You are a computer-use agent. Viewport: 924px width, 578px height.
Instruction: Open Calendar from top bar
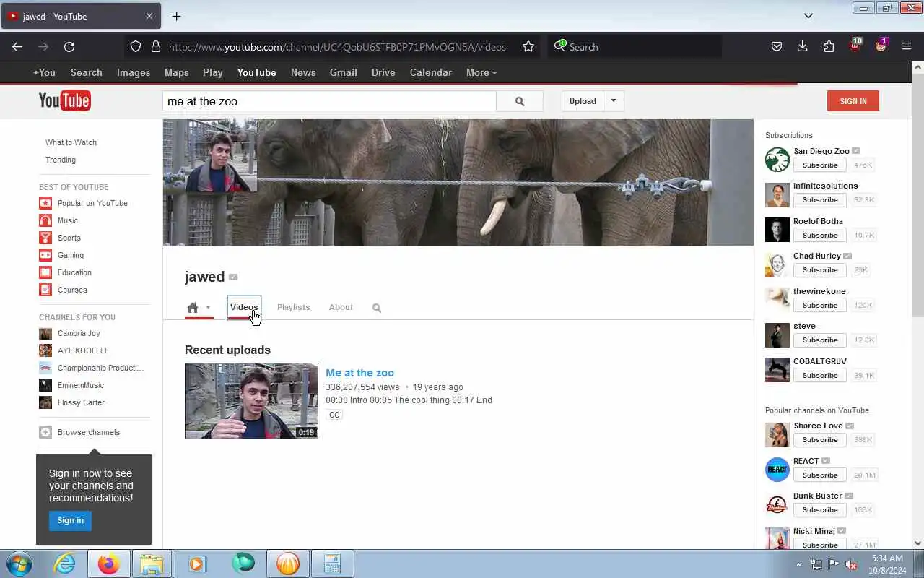tap(431, 72)
